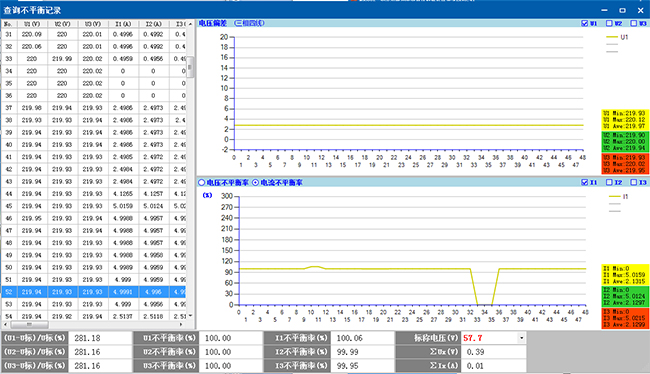Click the I1 (A) column header
Screen dimensions: 650x374
click(123, 24)
